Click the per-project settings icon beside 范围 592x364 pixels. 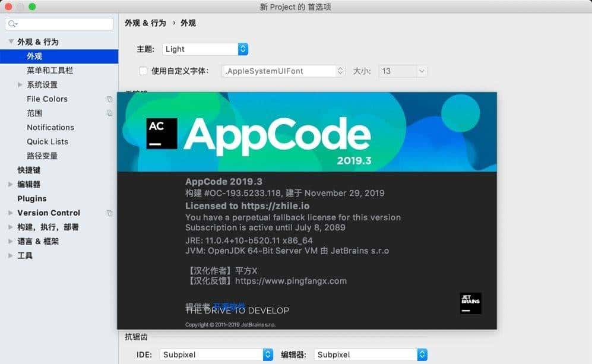point(109,113)
